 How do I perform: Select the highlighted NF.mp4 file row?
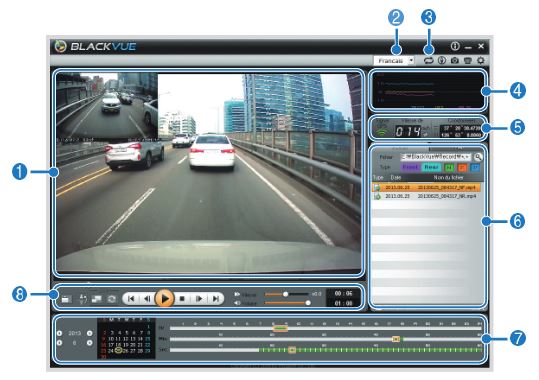[x=426, y=187]
